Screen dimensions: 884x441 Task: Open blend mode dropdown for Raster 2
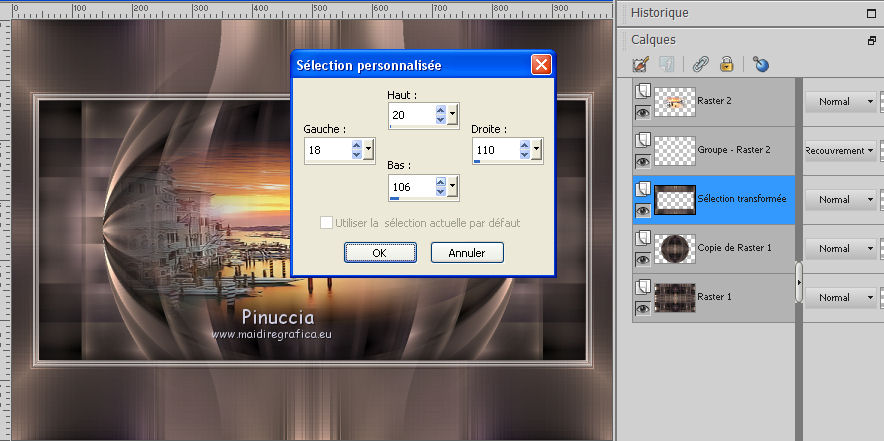click(x=840, y=102)
